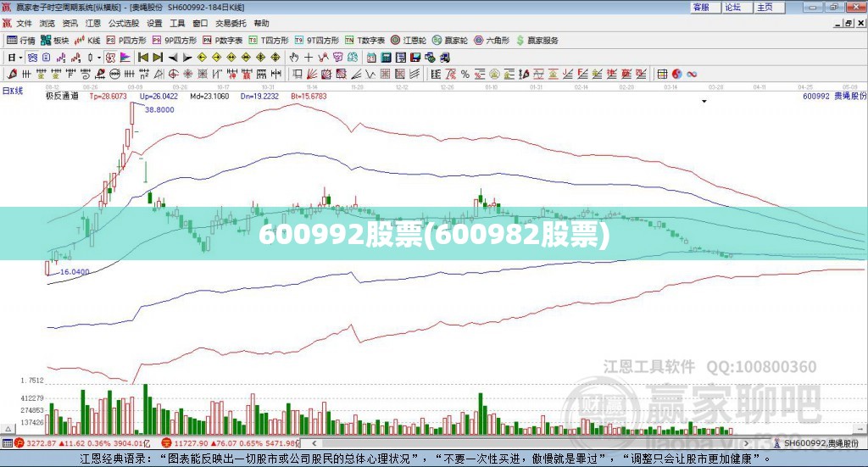Open the 行情 market quotes view
This screenshot has width=868, height=467.
click(x=20, y=41)
